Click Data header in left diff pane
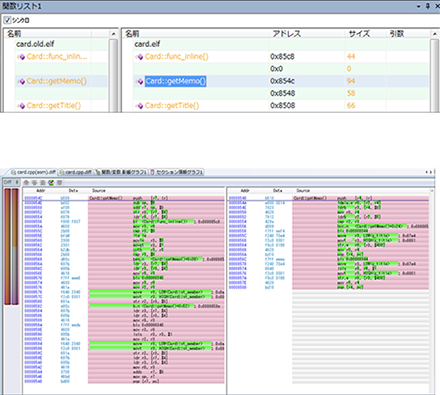Screen dimensions: 440x395 click(73, 191)
